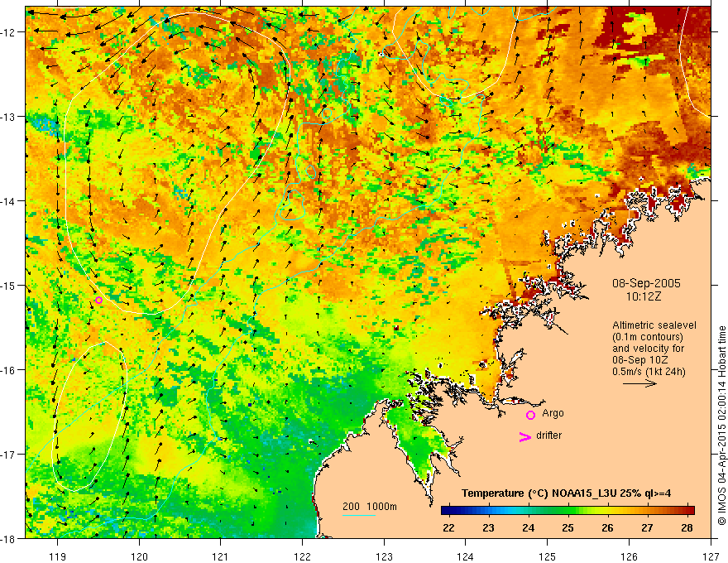Click the latitude axis label -15
The height and width of the screenshot is (563, 728).
point(8,285)
